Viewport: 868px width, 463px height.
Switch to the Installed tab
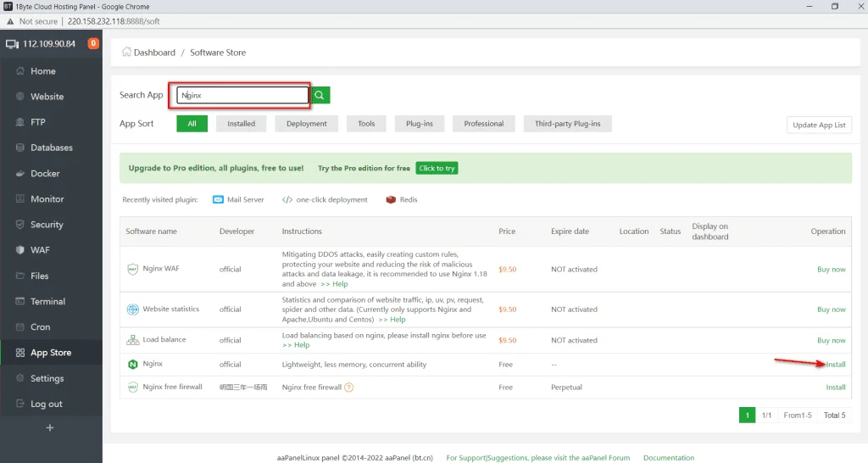(242, 124)
